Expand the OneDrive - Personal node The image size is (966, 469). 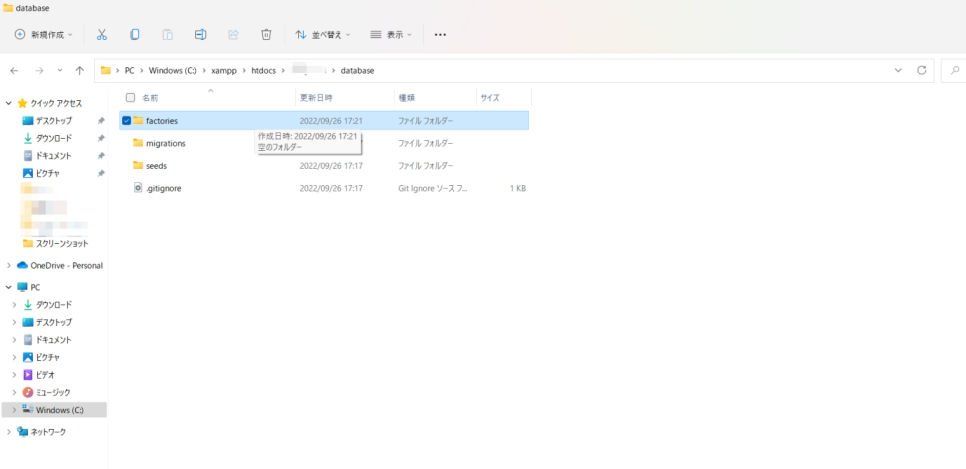pyautogui.click(x=9, y=266)
